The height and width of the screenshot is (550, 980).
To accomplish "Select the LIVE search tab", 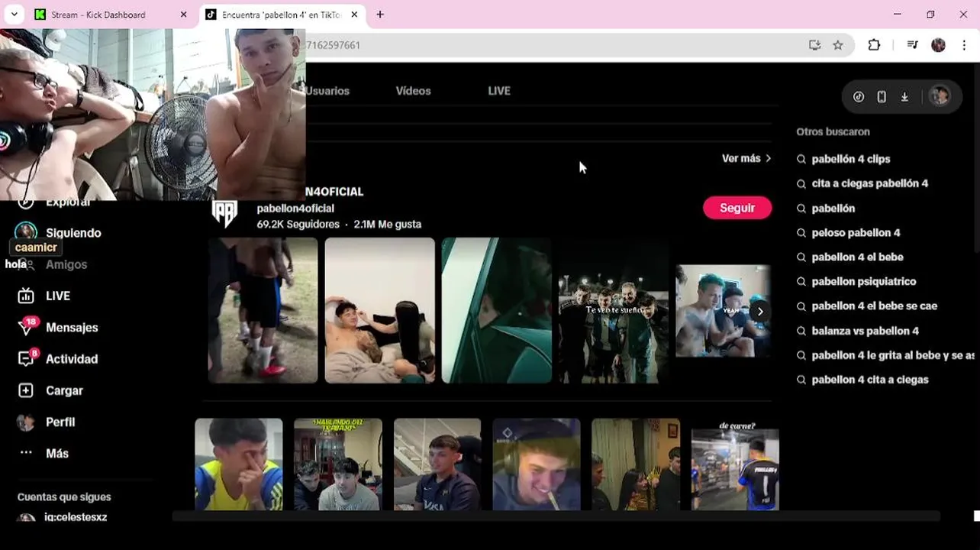I will [499, 90].
